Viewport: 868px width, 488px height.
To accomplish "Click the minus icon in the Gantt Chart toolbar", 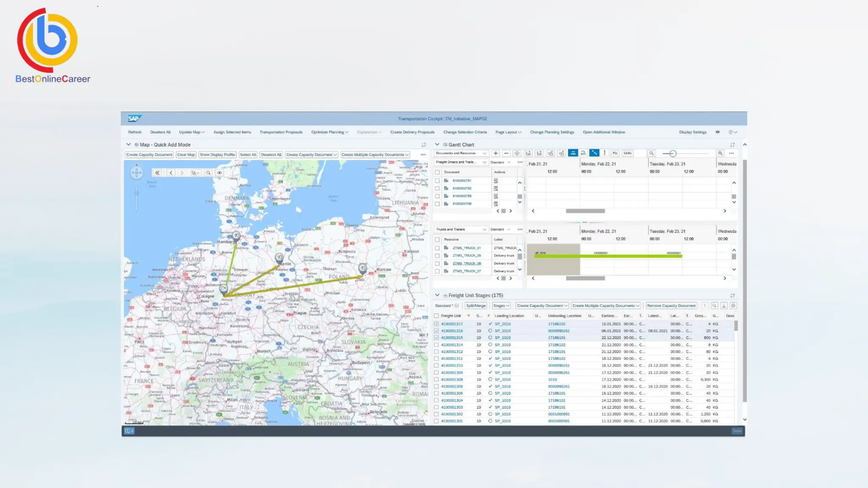I will pos(506,153).
